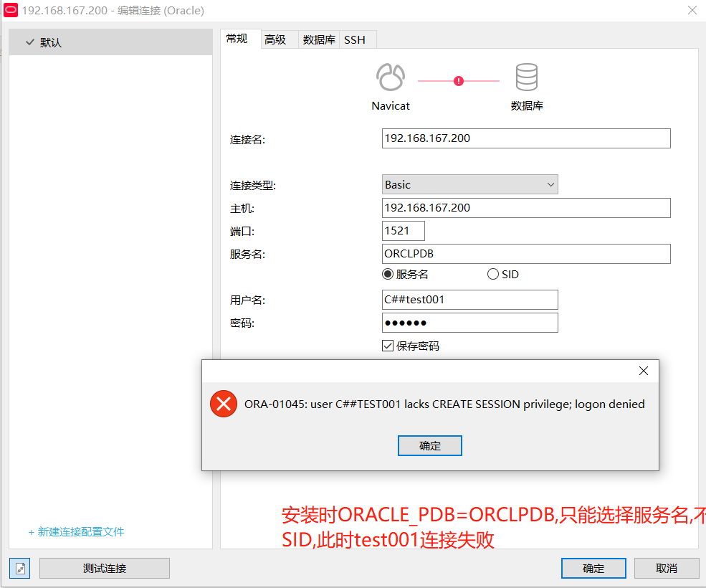Image resolution: width=706 pixels, height=588 pixels.
Task: Click the bottom 确定 button to save connection
Action: click(593, 568)
